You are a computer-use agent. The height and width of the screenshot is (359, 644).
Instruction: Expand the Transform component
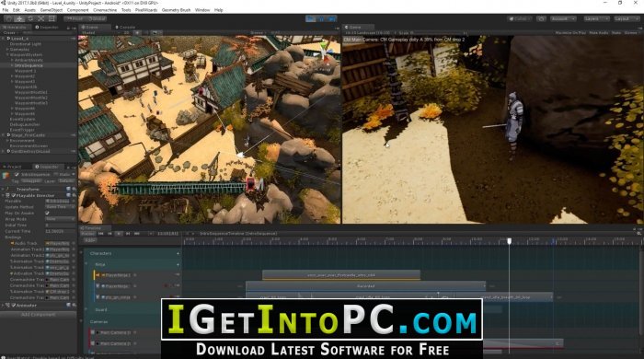click(3, 189)
